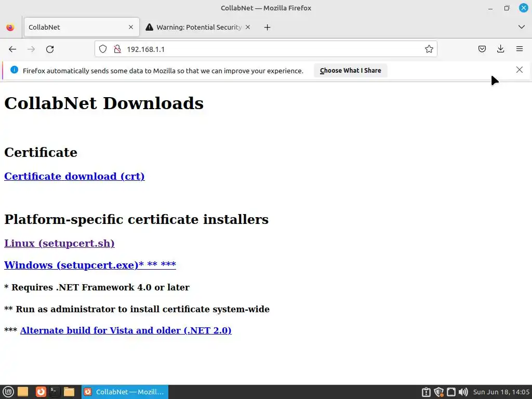Click Platform-specific certificate installers heading
Screen dimensions: 532x399
click(x=137, y=220)
